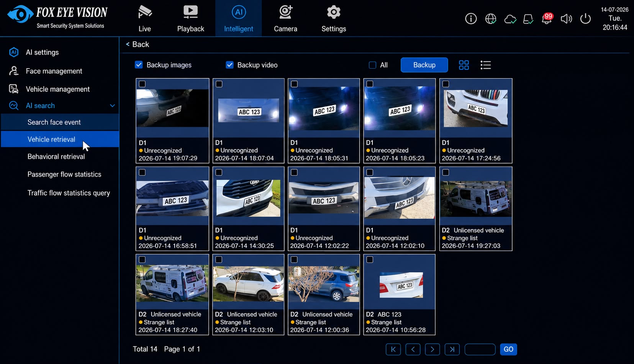Screen dimensions: 634x364
Task: Click the GO page button
Action: point(508,349)
